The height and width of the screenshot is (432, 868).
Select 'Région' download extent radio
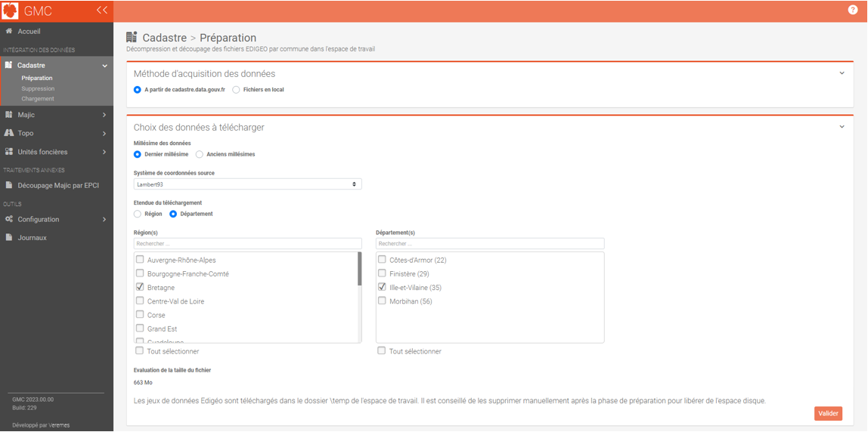tap(138, 214)
